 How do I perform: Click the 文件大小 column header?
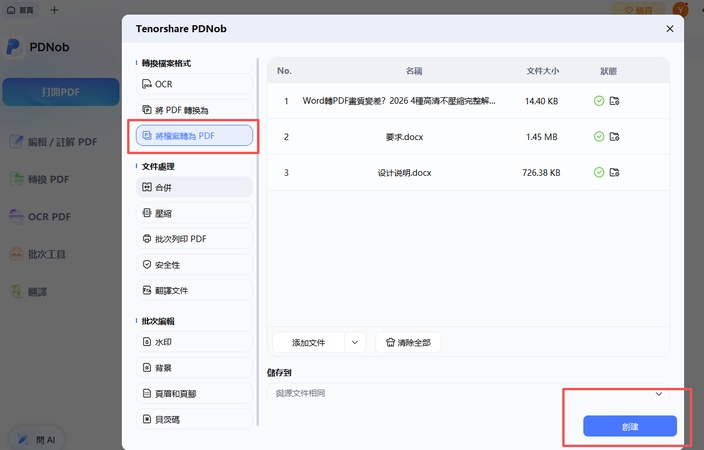543,71
